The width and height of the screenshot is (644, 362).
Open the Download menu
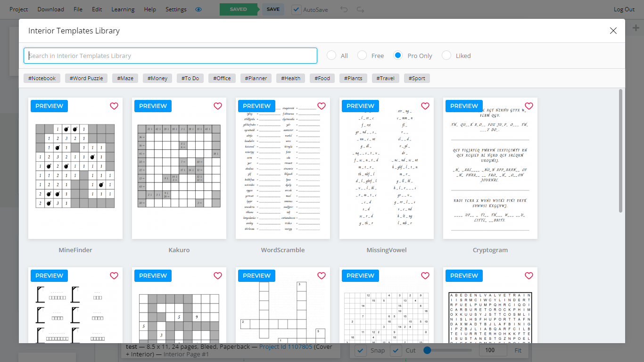click(x=50, y=9)
